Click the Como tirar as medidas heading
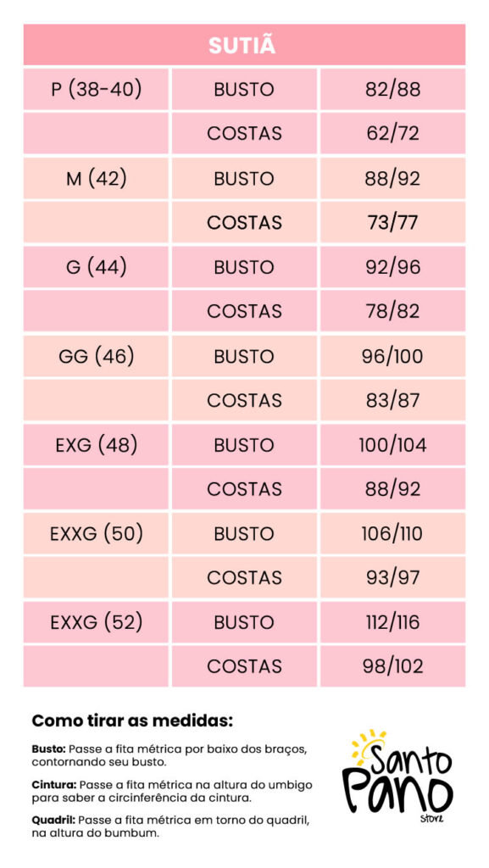 (x=132, y=721)
